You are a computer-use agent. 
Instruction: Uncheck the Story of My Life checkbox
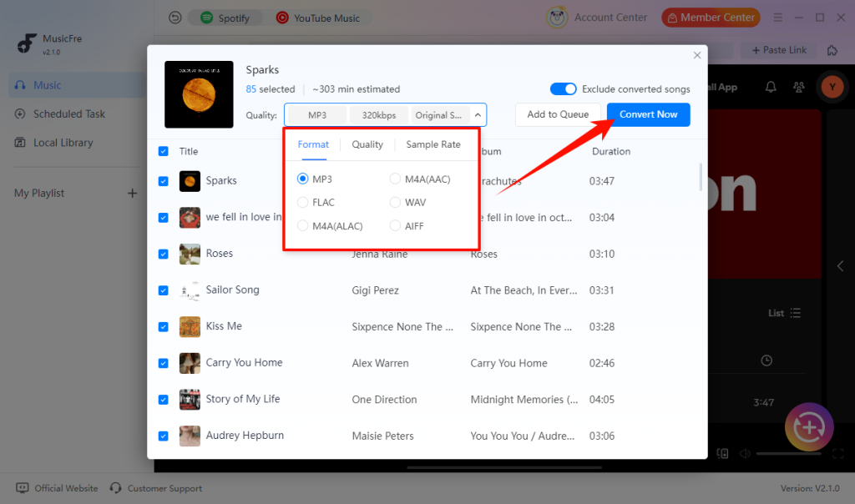pyautogui.click(x=163, y=400)
